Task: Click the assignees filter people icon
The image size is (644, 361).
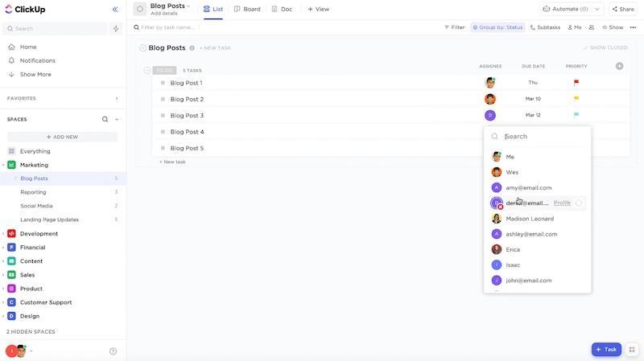Action: coord(592,27)
